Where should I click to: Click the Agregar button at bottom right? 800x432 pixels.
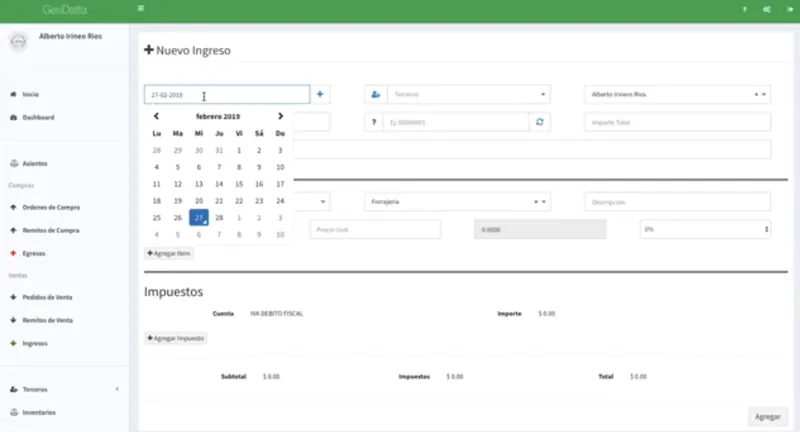tap(768, 417)
